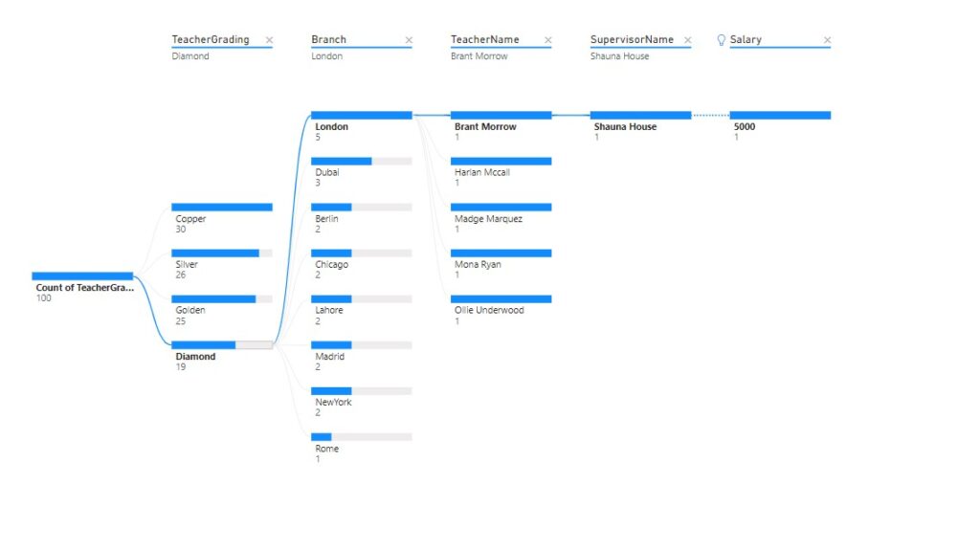Select the Dubai branch node
The width and height of the screenshot is (980, 550).
[361, 172]
